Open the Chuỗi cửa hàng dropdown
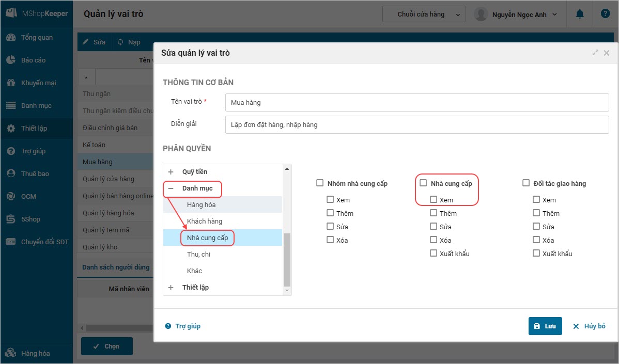Screen dimensions: 619x364 (x=424, y=14)
